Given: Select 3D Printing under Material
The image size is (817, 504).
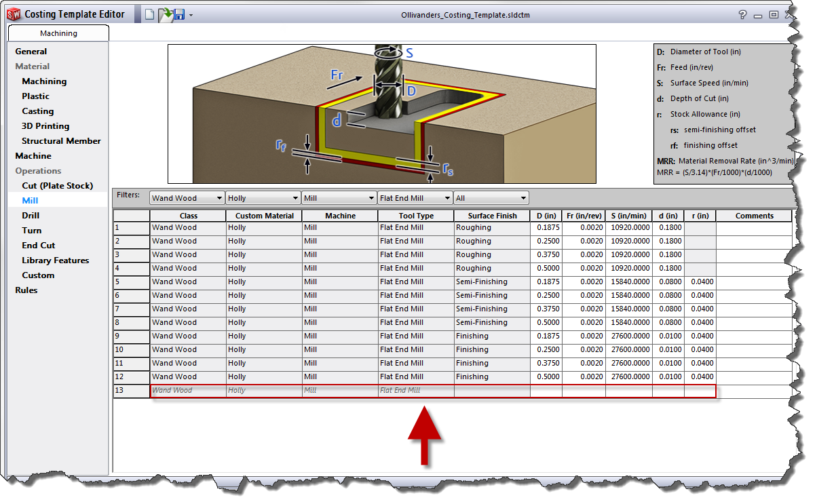Looking at the screenshot, I should (45, 126).
